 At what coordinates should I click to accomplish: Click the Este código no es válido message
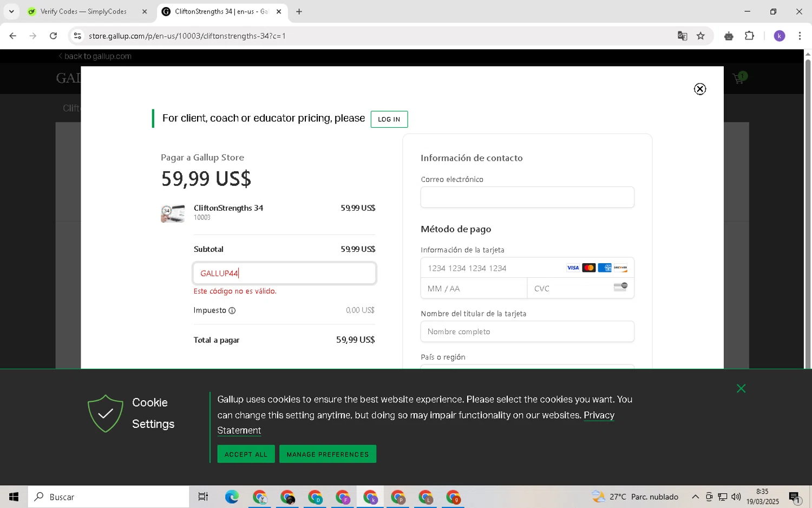tap(235, 291)
